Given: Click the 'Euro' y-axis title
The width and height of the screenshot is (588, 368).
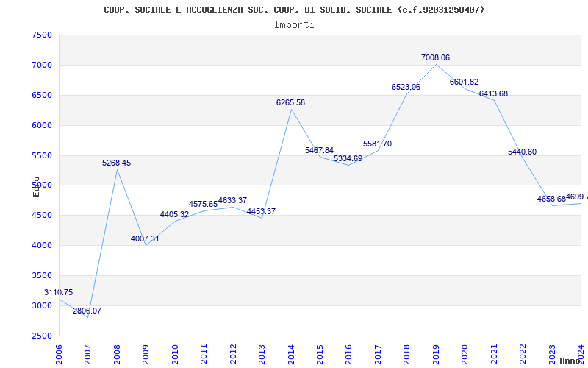Looking at the screenshot, I should tap(36, 186).
